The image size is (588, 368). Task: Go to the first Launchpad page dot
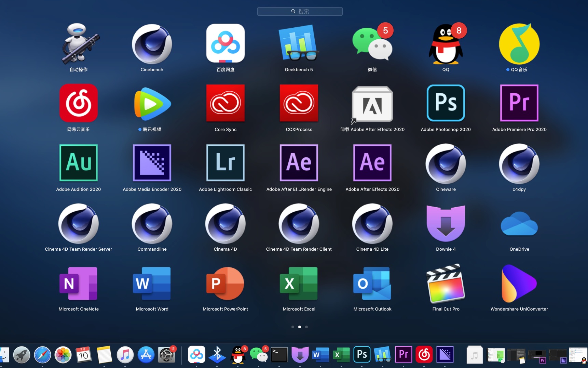[x=293, y=327]
